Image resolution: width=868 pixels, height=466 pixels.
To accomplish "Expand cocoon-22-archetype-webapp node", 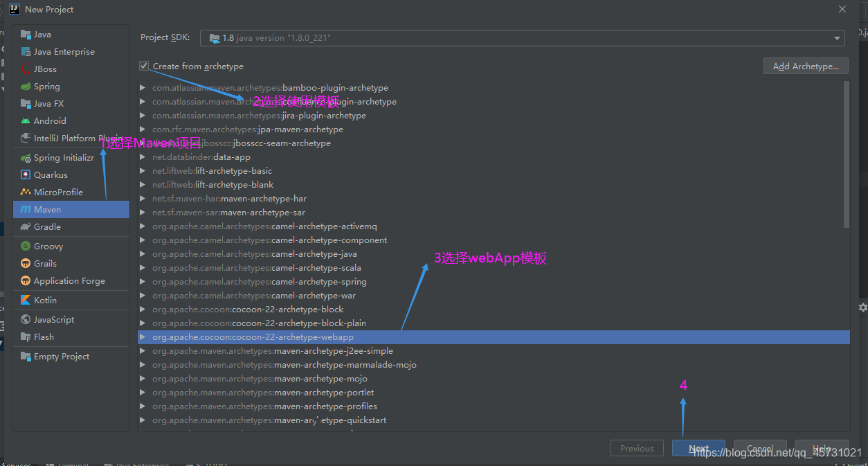I will [143, 337].
